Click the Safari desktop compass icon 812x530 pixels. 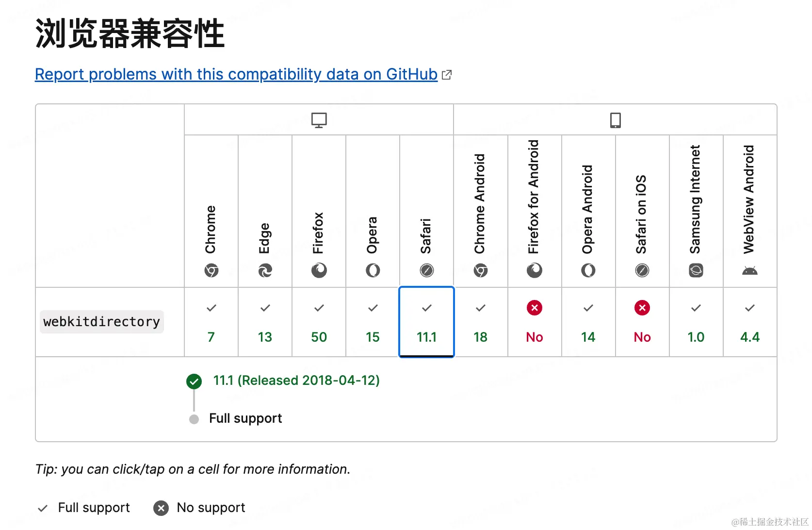[x=426, y=270]
